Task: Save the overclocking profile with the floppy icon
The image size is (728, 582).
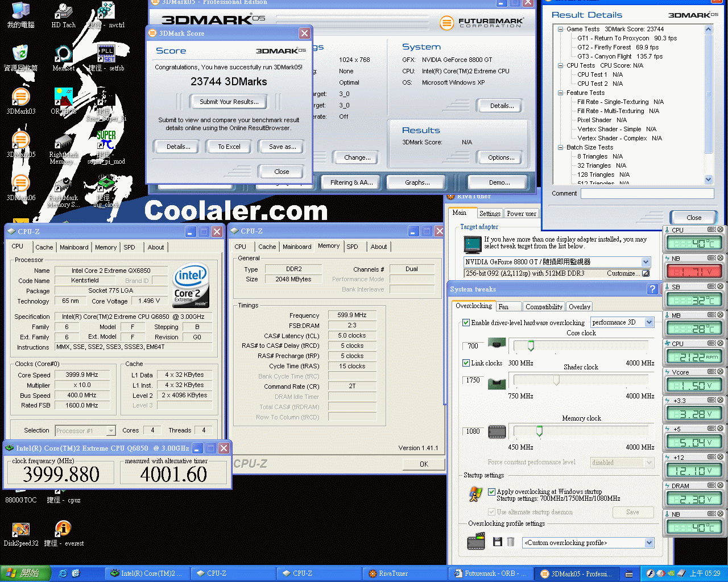Action: click(497, 542)
